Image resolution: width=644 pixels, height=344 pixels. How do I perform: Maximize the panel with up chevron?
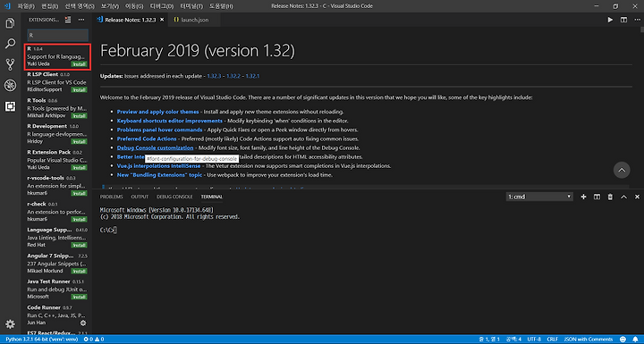[623, 197]
